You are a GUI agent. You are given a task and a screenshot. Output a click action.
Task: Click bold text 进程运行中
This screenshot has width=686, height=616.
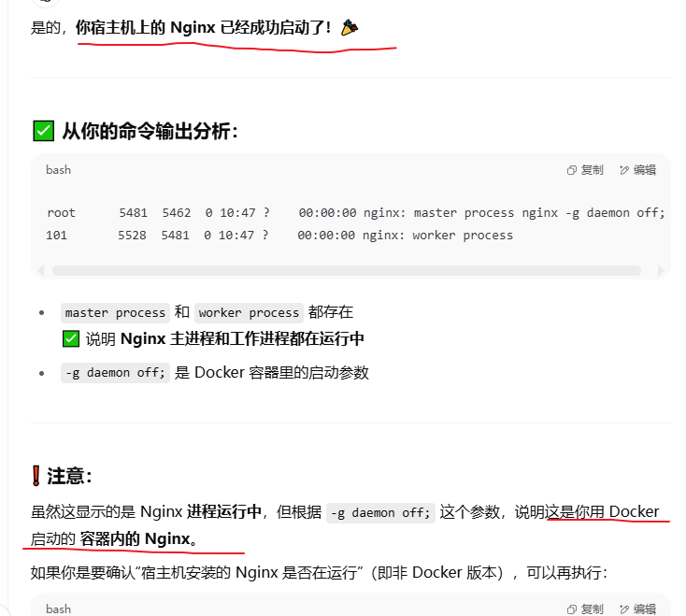[x=224, y=511]
